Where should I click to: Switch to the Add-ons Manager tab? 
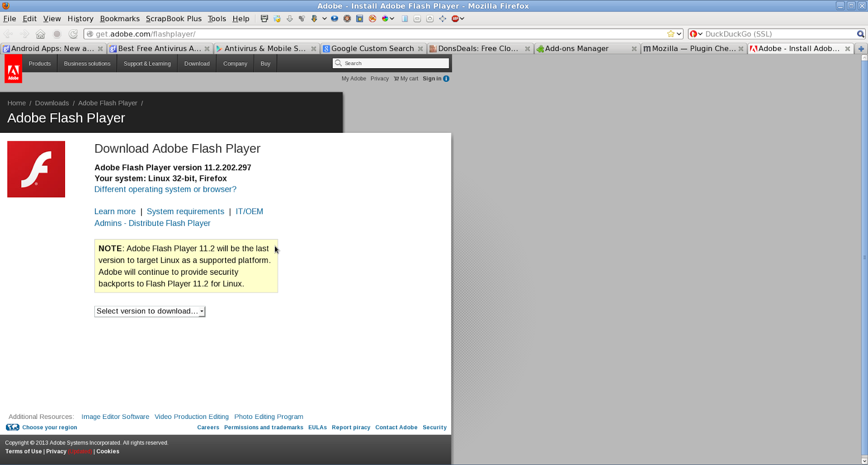586,48
